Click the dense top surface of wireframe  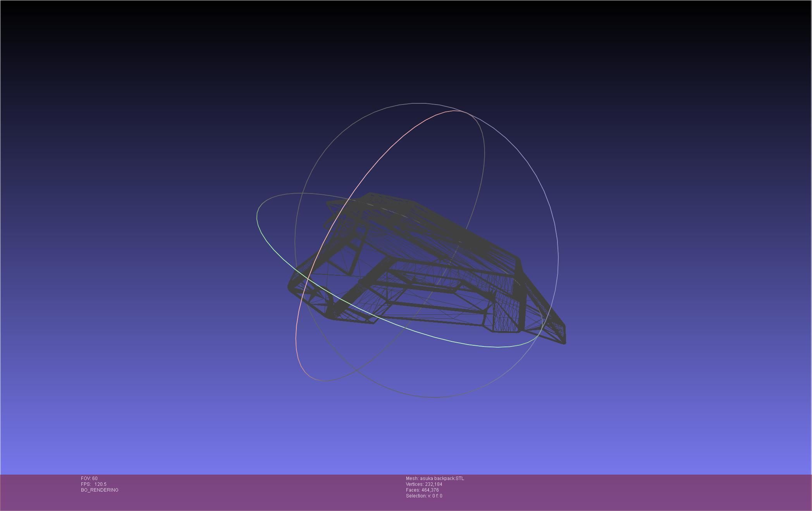click(434, 225)
